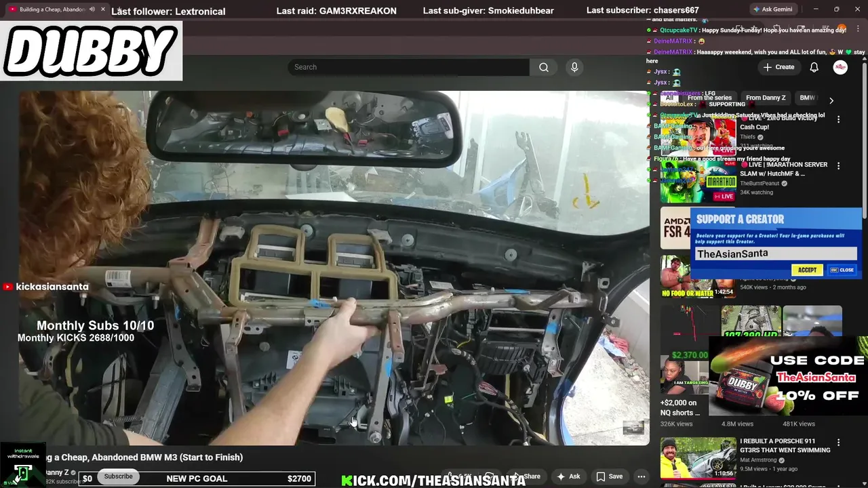This screenshot has height=488, width=868.
Task: Open the Thiefs live stream thumbnail
Action: pos(698,135)
